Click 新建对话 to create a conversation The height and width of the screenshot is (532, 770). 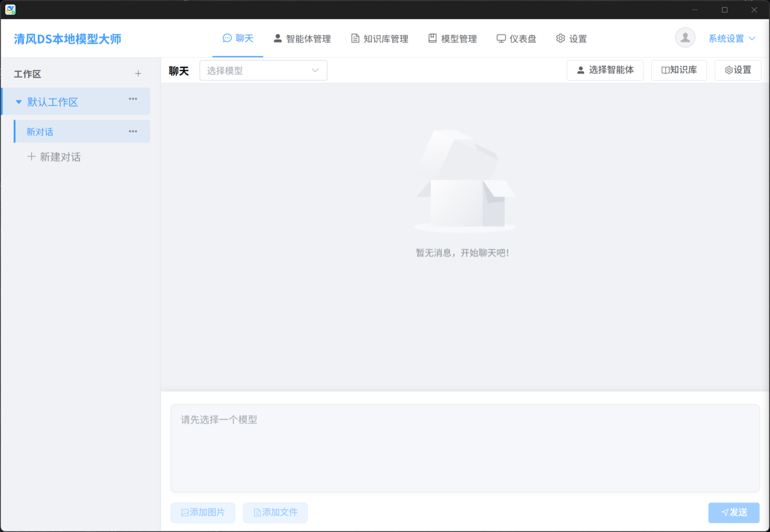coord(54,157)
